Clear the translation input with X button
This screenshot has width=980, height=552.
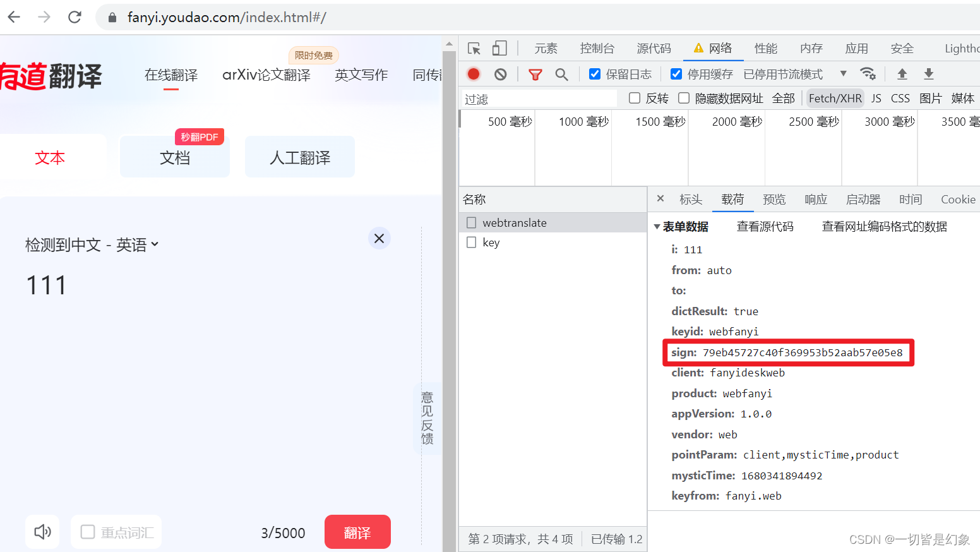tap(379, 238)
